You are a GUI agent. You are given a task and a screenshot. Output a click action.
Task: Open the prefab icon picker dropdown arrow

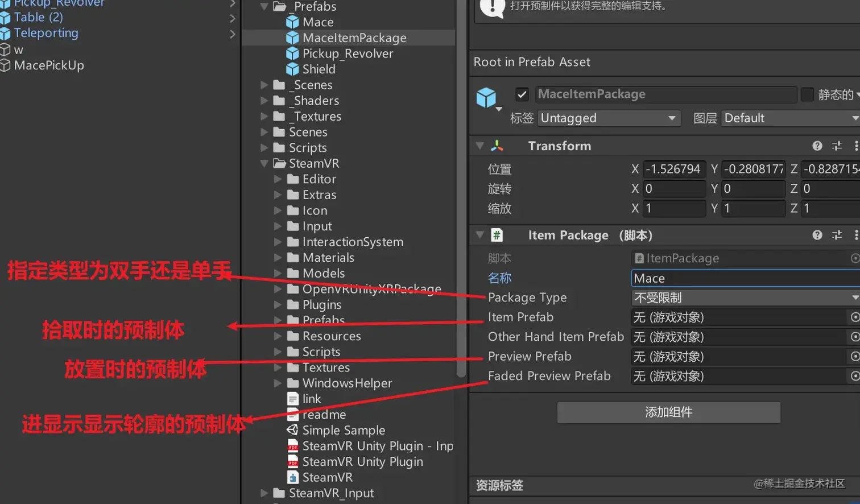tap(499, 109)
